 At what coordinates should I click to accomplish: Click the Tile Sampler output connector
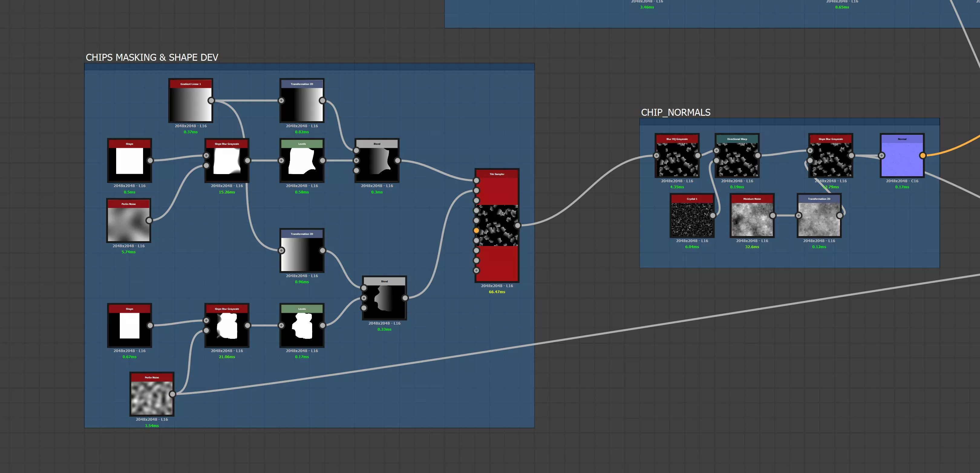518,225
